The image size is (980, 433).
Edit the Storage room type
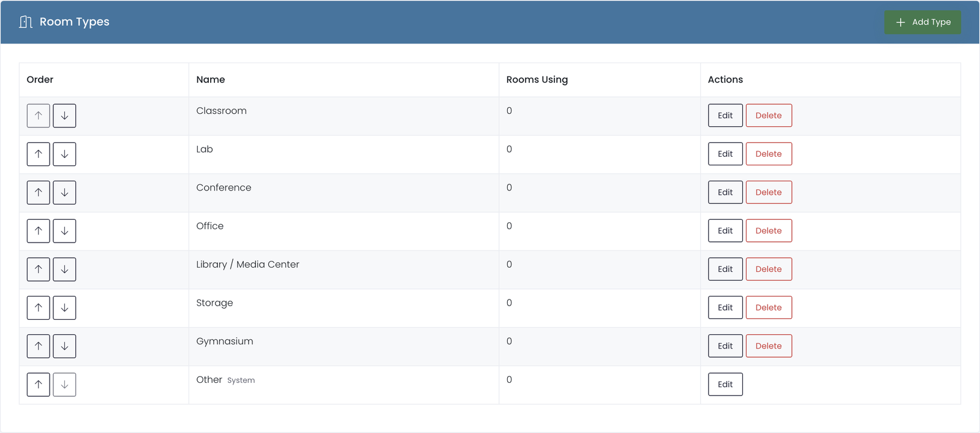click(725, 307)
